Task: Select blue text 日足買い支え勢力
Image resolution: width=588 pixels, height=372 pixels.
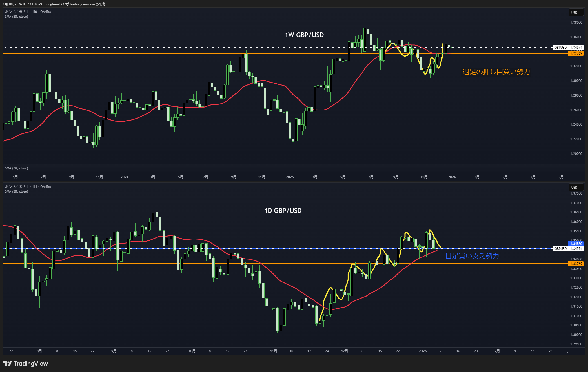Action: point(472,256)
